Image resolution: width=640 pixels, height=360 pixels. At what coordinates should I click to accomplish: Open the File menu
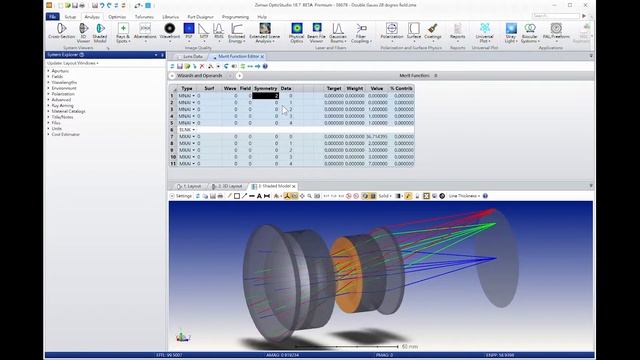pos(53,17)
